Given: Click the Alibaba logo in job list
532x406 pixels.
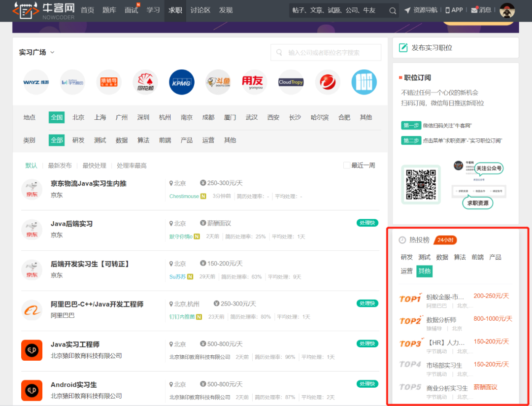Looking at the screenshot, I should [32, 310].
